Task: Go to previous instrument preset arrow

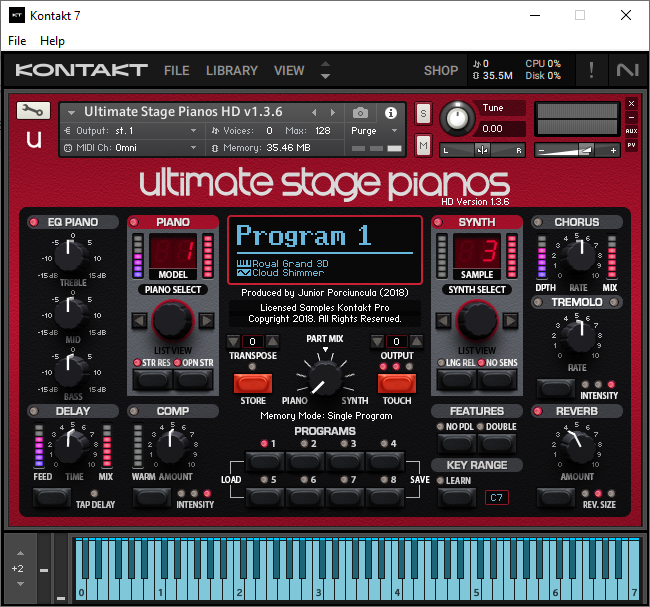Action: coord(314,112)
